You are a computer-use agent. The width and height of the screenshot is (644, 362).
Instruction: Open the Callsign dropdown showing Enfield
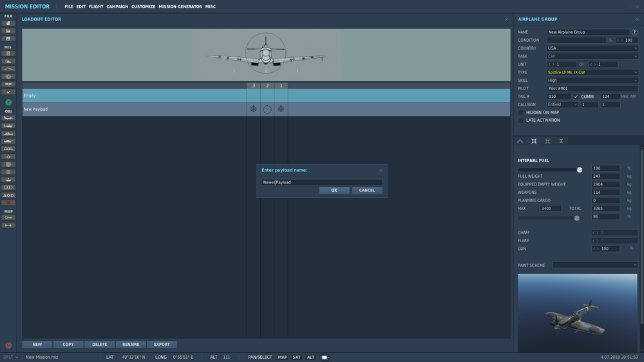pyautogui.click(x=562, y=105)
